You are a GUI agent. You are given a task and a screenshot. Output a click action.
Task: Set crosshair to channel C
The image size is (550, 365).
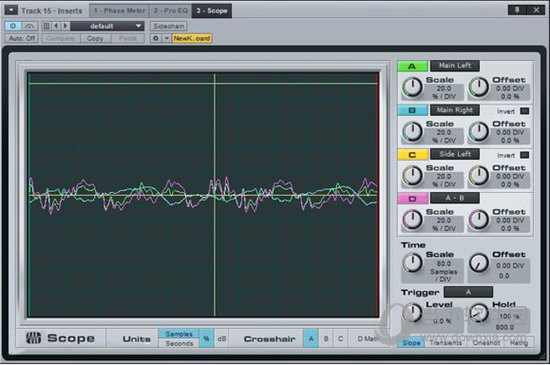[x=340, y=339]
